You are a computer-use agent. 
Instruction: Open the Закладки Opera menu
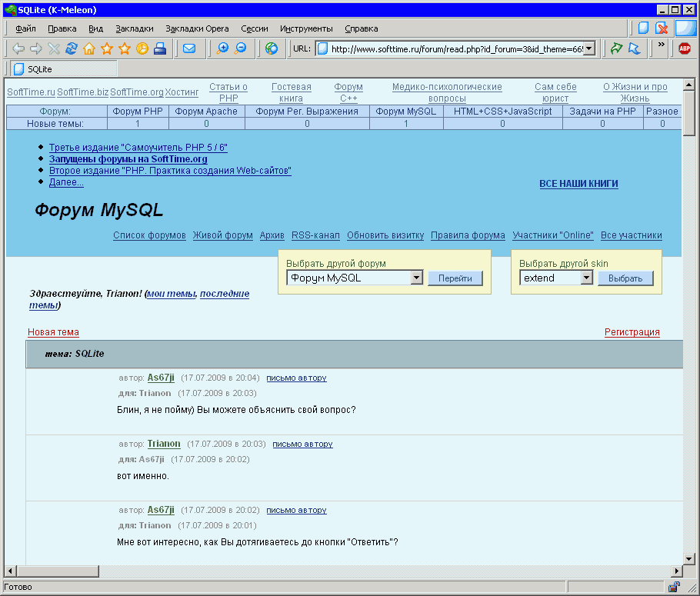(x=197, y=28)
